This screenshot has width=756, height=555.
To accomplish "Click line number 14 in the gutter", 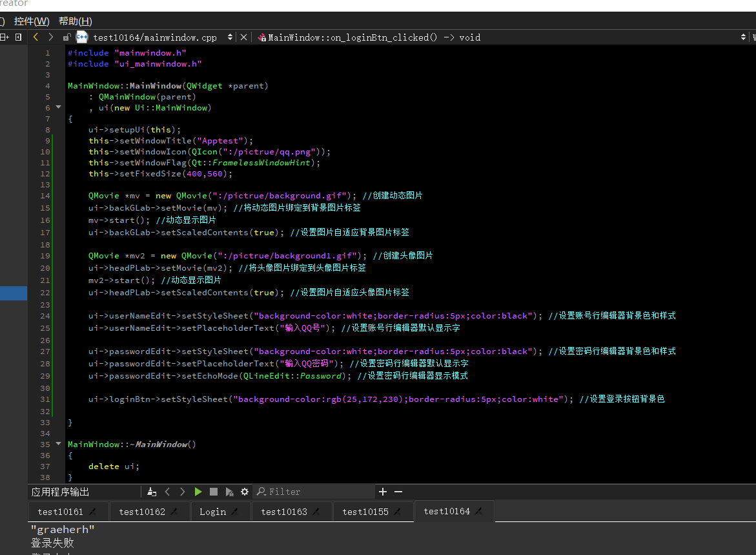I will tap(45, 196).
